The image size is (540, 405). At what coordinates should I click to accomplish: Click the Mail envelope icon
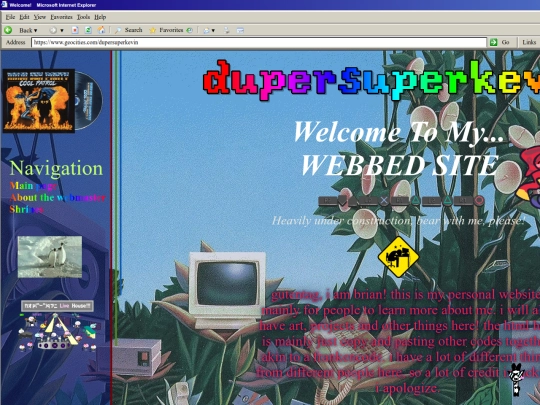(206, 31)
